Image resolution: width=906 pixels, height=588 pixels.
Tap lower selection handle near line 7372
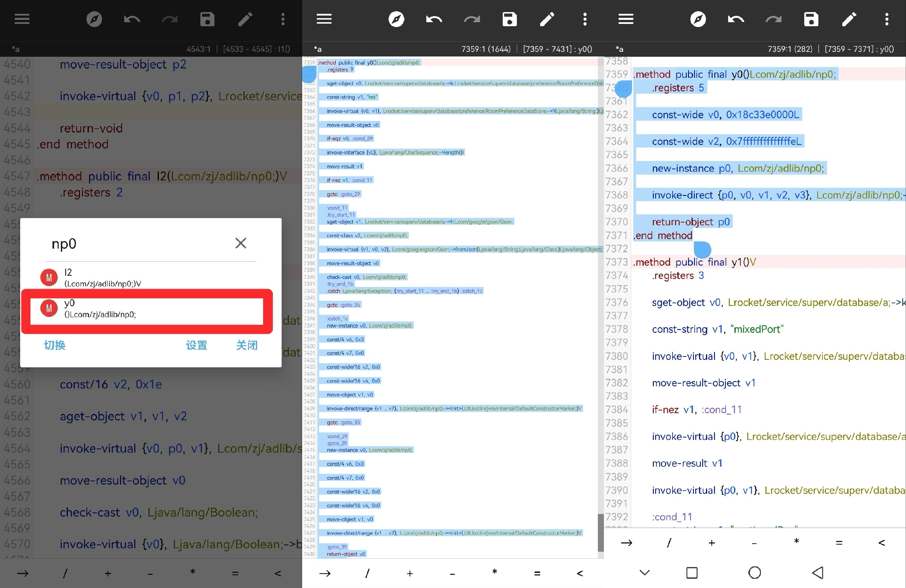click(x=702, y=249)
